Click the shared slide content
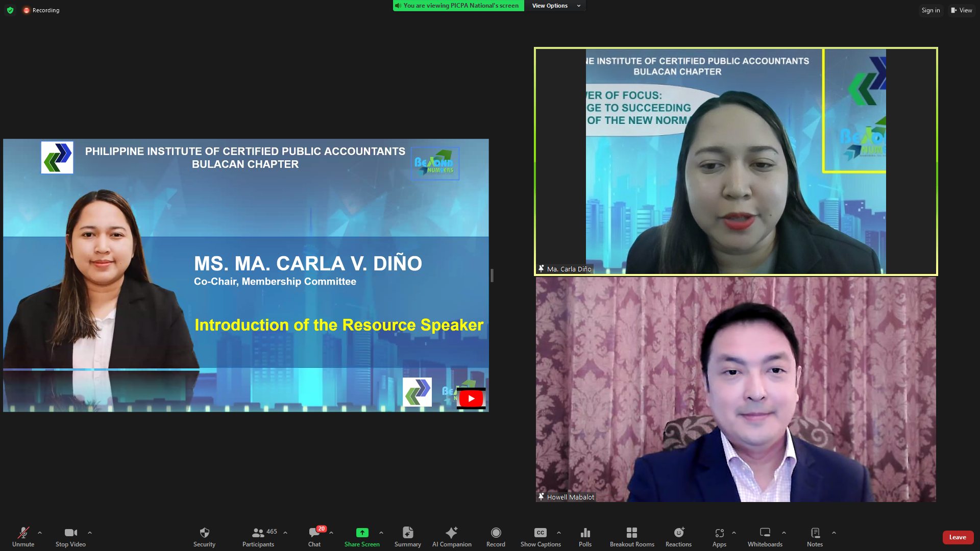 (x=246, y=275)
